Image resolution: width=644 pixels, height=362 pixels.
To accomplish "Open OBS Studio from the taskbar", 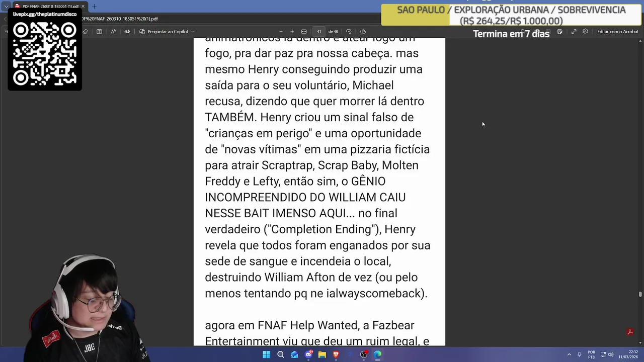I will [364, 354].
